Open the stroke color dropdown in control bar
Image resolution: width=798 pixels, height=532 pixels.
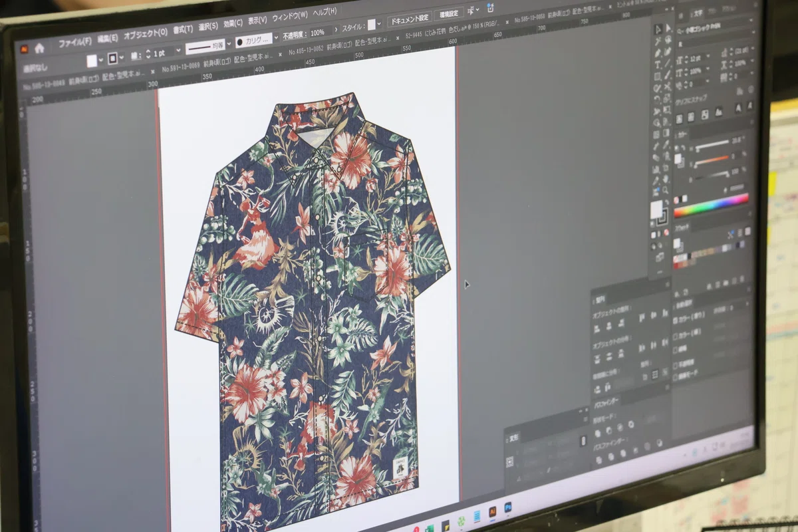(x=122, y=58)
